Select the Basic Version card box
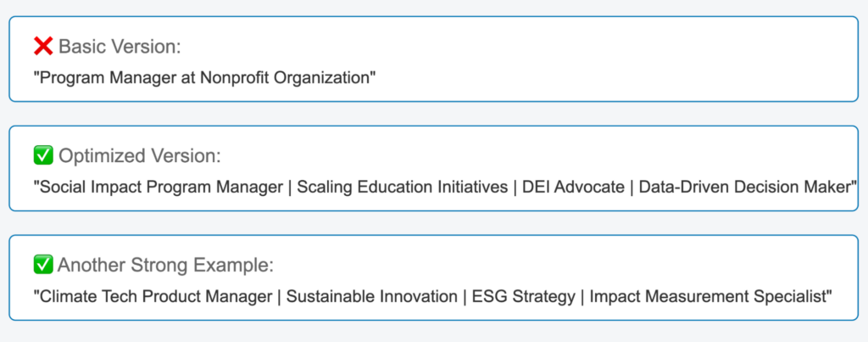Screen dimensions: 868x342 coord(433,59)
